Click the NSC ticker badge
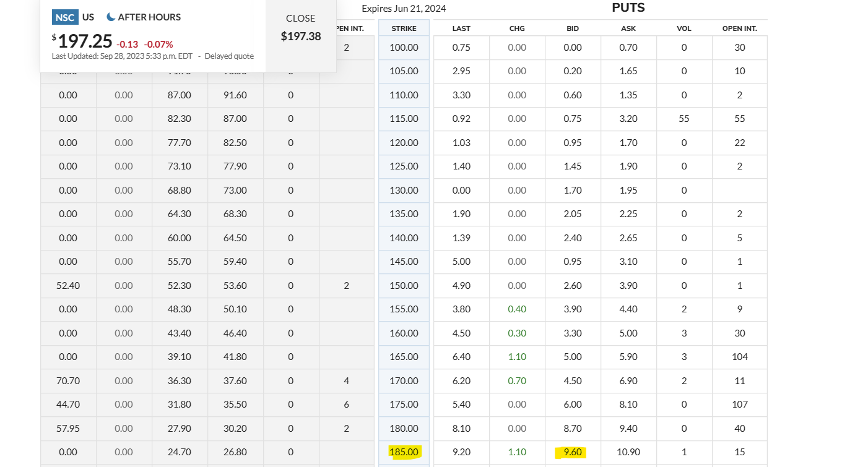 (x=65, y=17)
